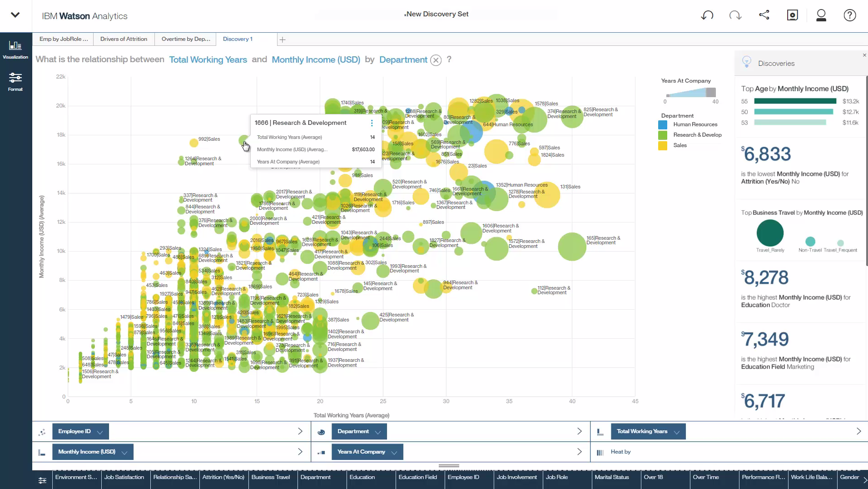Open the Help question mark icon
The image size is (868, 489).
tap(849, 15)
